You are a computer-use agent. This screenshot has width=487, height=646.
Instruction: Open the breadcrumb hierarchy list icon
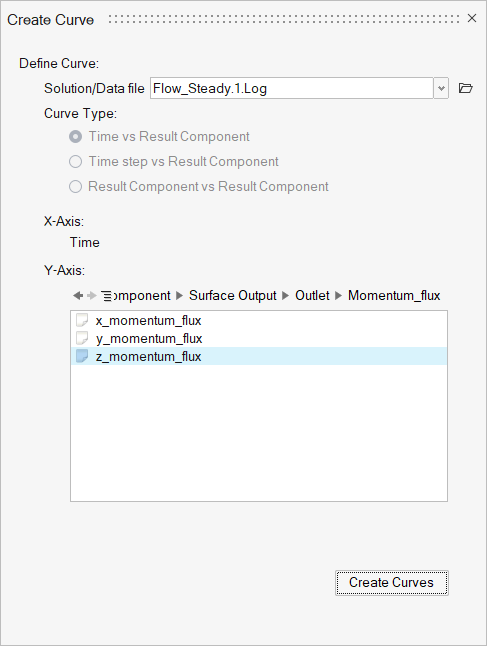tap(106, 296)
